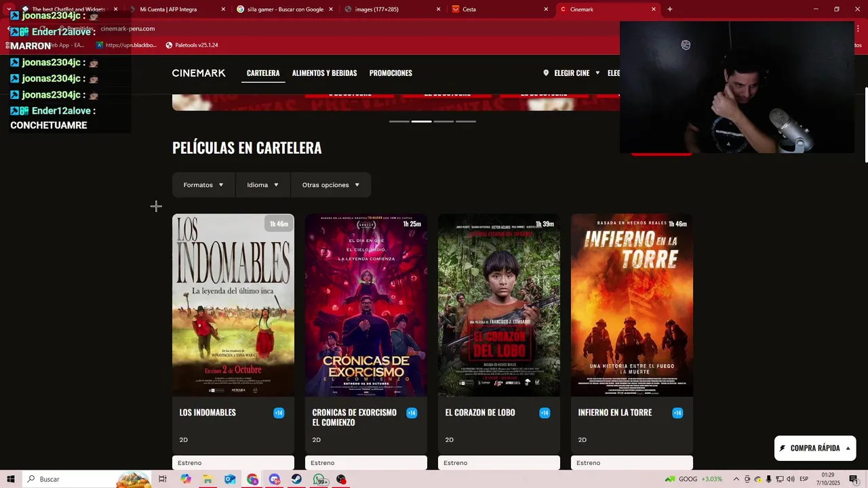Open Task View on taskbar
The height and width of the screenshot is (488, 868).
(x=163, y=479)
